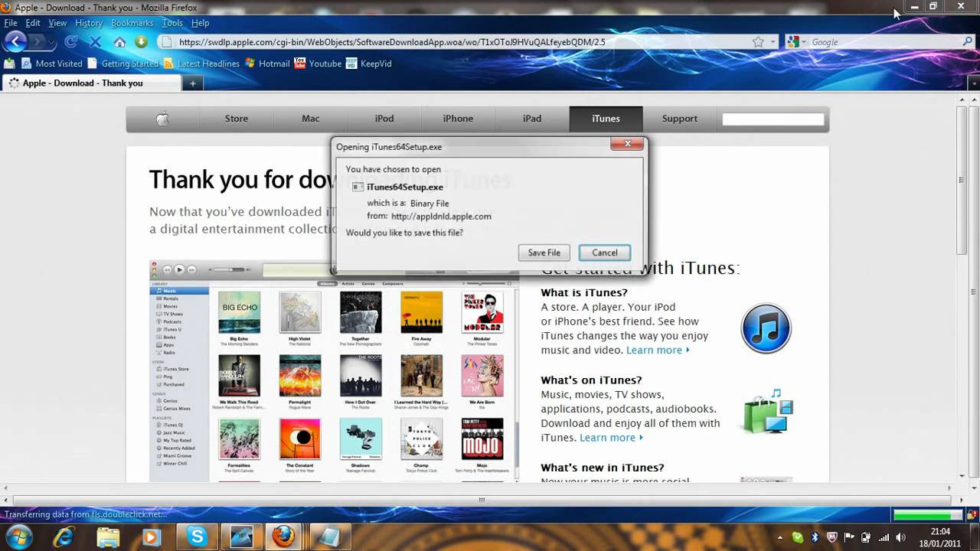
Task: Go to Store in Apple navigation
Action: pyautogui.click(x=237, y=119)
